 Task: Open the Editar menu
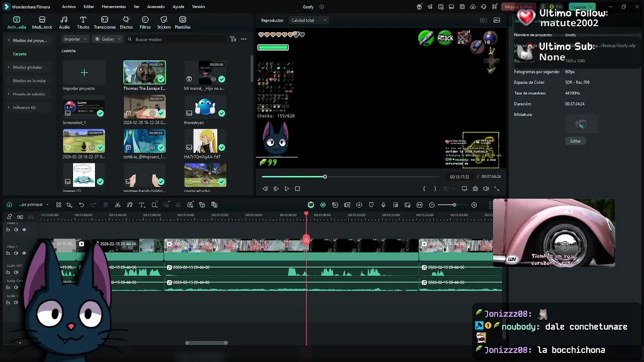point(89,7)
